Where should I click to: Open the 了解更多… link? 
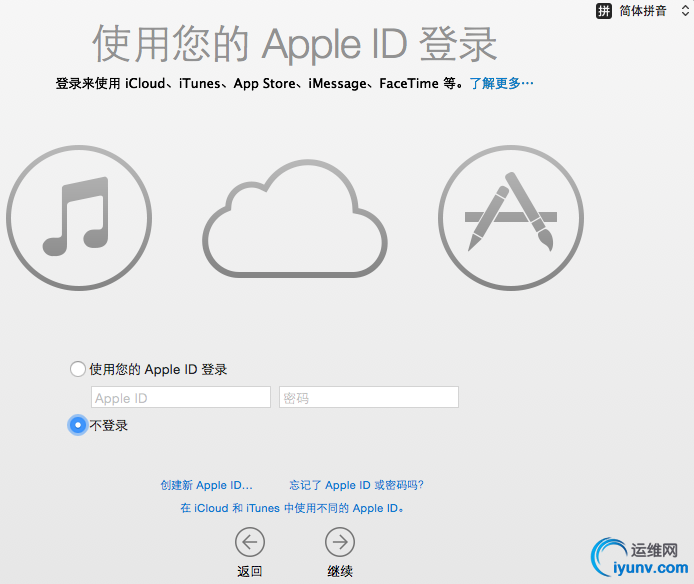pyautogui.click(x=501, y=83)
